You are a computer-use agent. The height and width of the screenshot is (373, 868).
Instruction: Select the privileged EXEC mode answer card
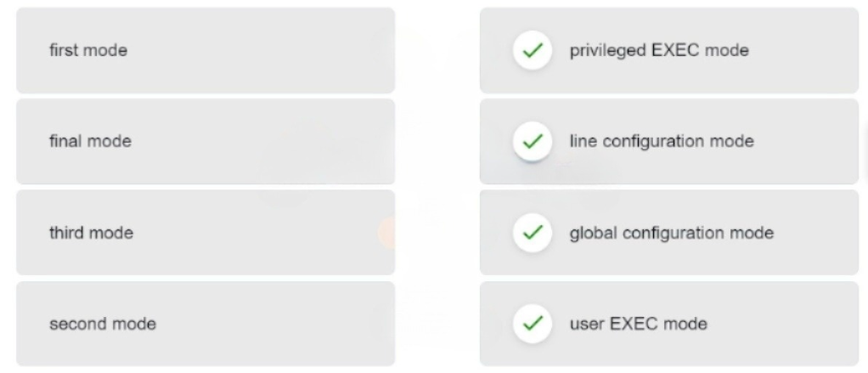tap(669, 50)
